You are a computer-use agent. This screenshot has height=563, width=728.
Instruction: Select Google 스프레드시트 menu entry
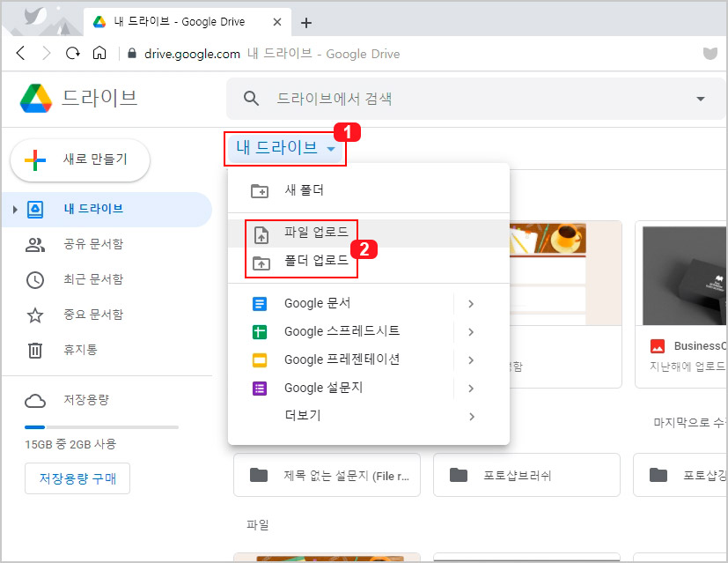point(369,332)
